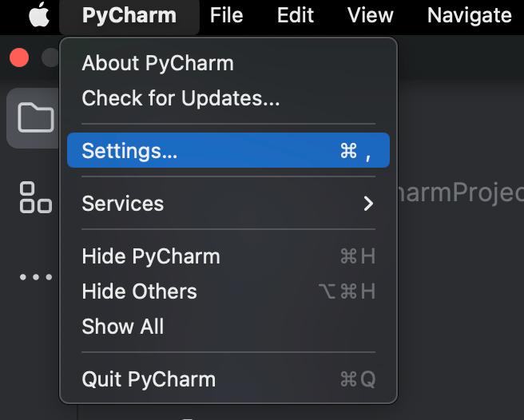This screenshot has height=420, width=524.
Task: Click the gray minimize window button
Action: click(x=51, y=57)
